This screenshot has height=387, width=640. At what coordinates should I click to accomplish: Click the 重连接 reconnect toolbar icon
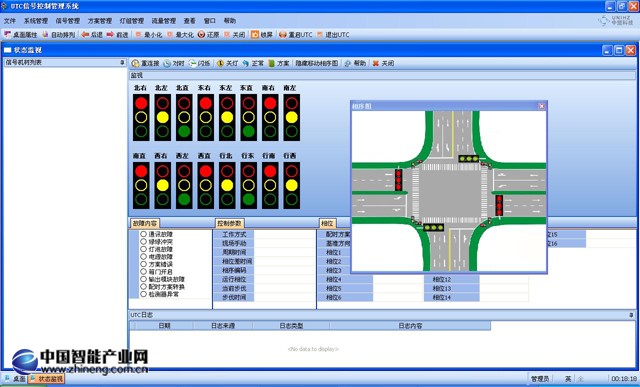136,63
